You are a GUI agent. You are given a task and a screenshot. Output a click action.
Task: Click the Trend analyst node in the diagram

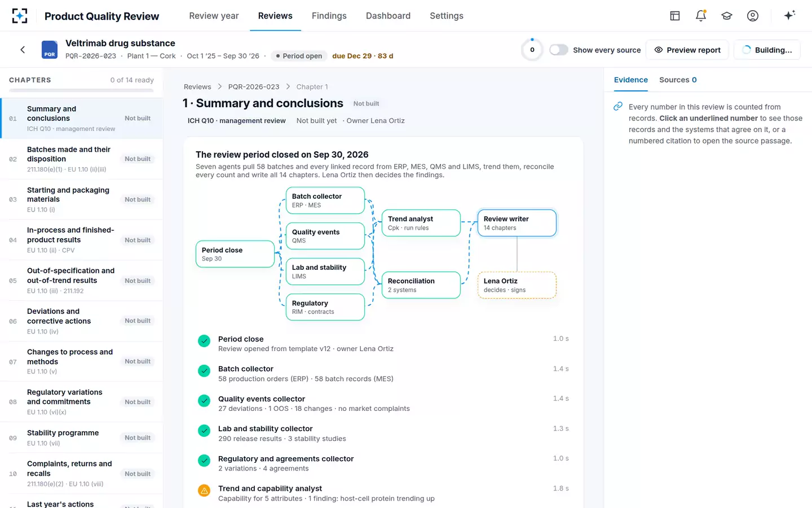pos(421,223)
